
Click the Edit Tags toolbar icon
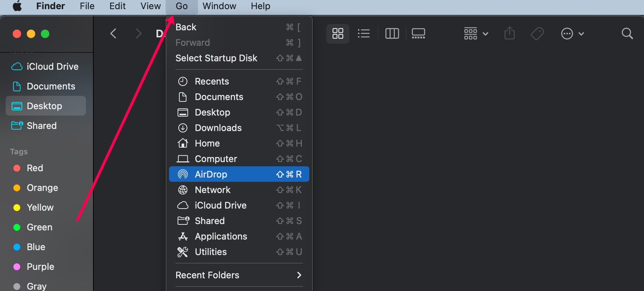point(537,34)
